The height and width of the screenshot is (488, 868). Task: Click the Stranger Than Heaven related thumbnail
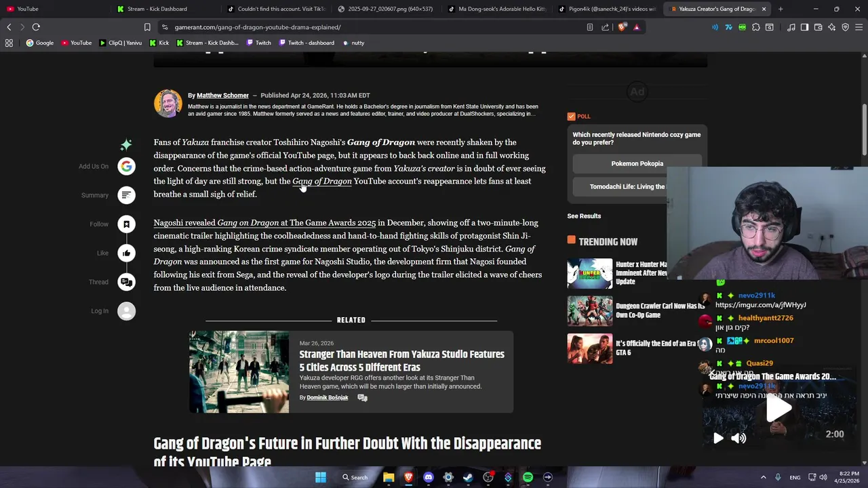pos(239,371)
